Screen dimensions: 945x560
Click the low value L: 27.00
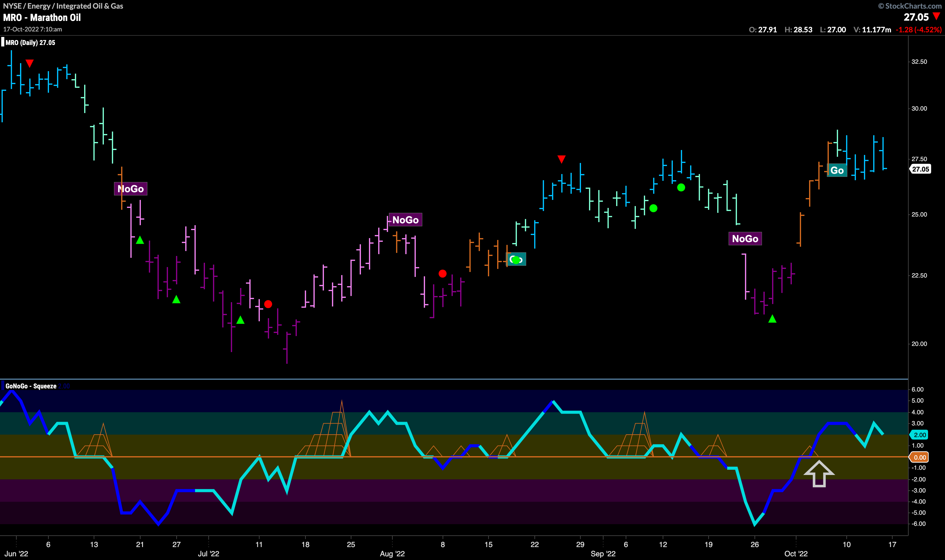[832, 30]
